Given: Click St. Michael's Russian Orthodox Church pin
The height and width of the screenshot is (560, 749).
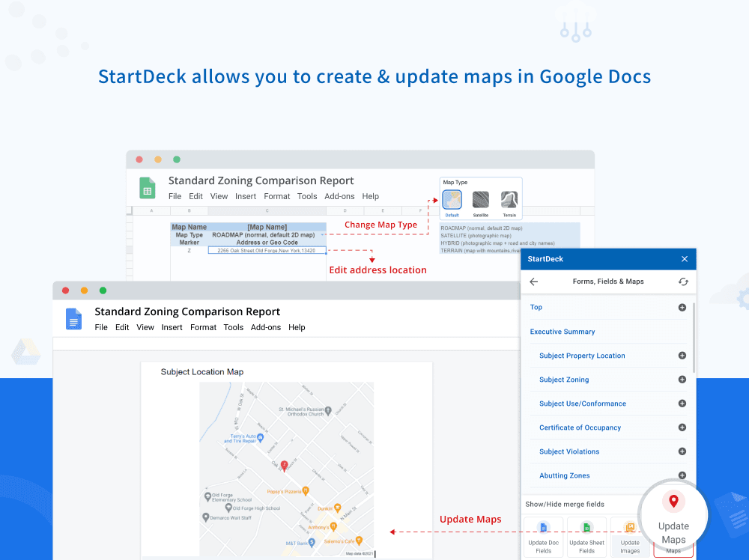Looking at the screenshot, I should click(x=328, y=410).
